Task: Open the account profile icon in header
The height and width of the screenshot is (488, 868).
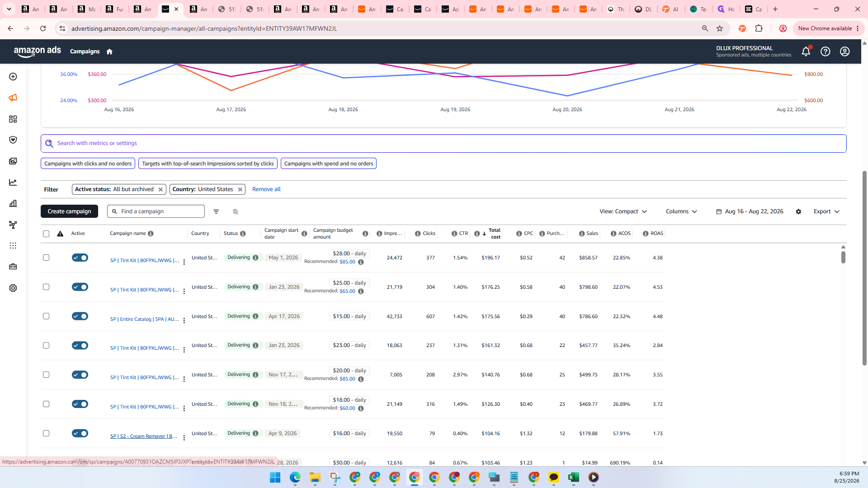Action: 845,52
